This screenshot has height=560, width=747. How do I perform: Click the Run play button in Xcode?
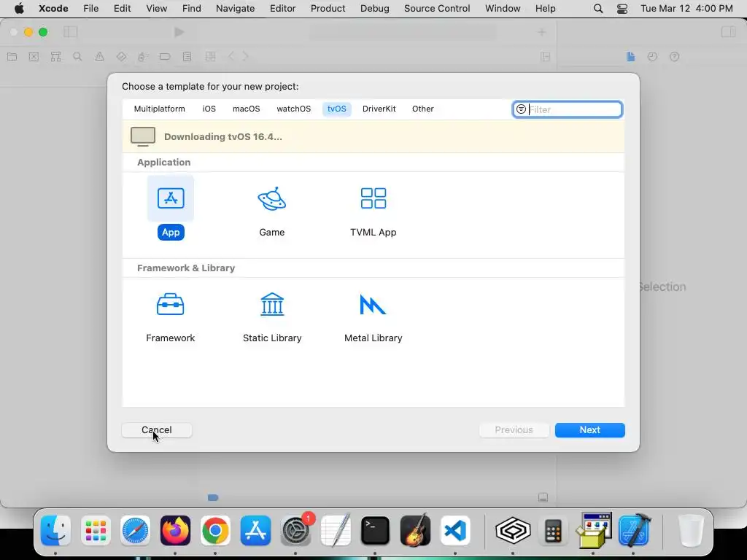179,32
